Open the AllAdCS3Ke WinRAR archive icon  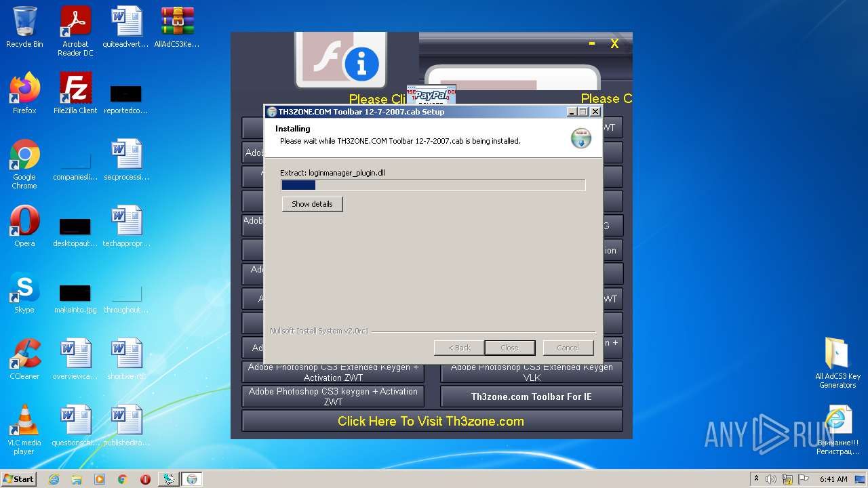177,27
